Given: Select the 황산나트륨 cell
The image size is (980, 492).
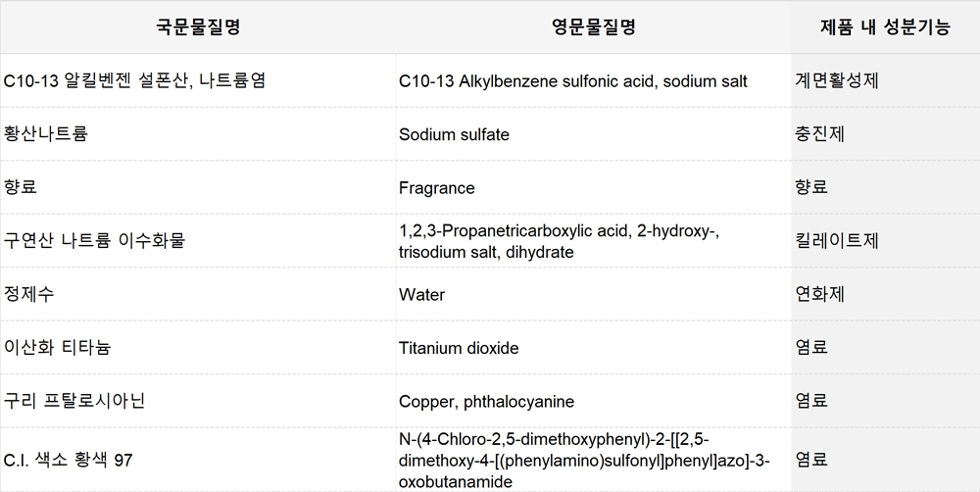Looking at the screenshot, I should (x=198, y=134).
